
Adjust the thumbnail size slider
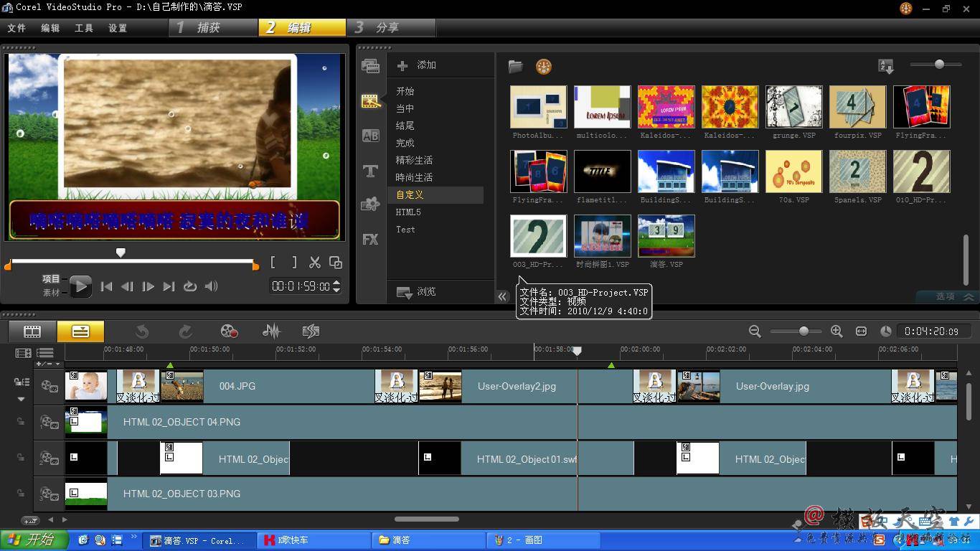tap(939, 65)
